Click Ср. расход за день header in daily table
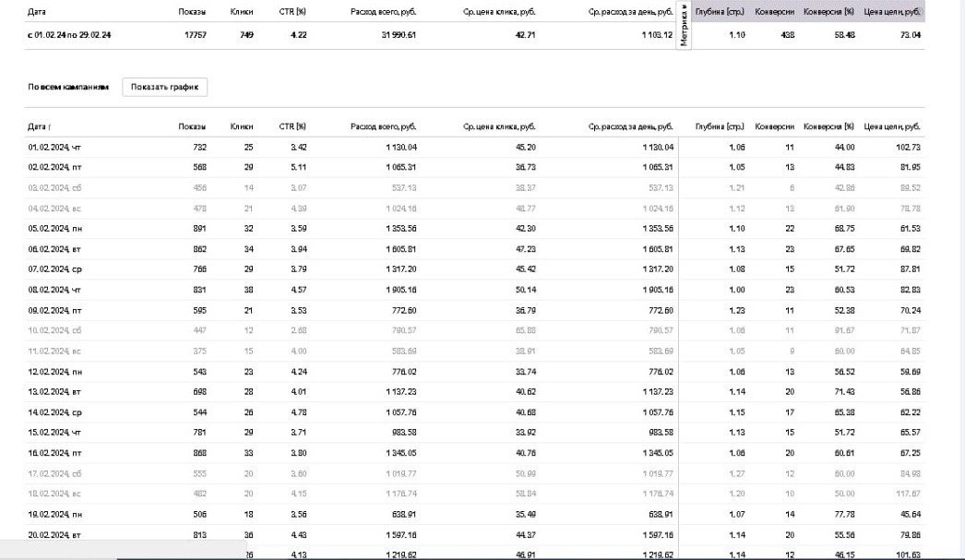965x560 pixels. [630, 126]
